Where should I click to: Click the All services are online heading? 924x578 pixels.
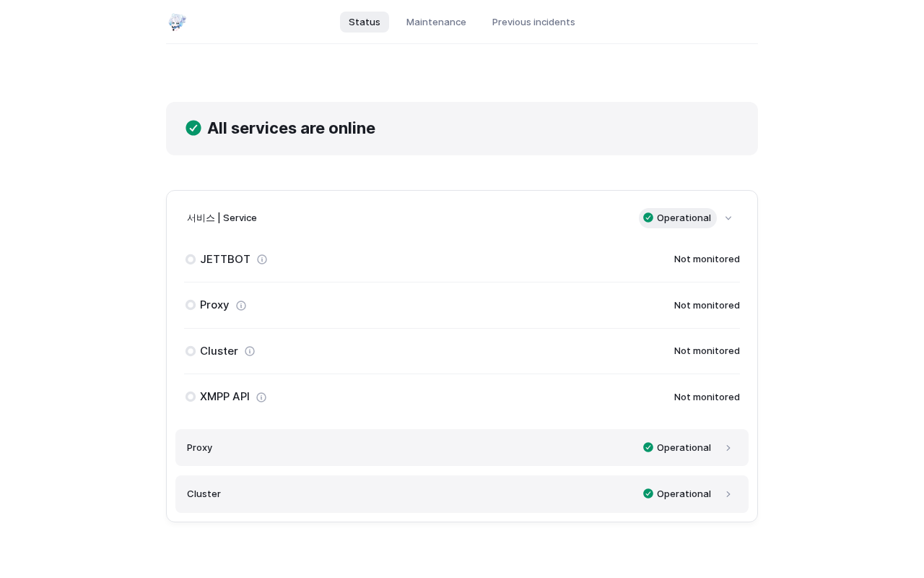[291, 128]
